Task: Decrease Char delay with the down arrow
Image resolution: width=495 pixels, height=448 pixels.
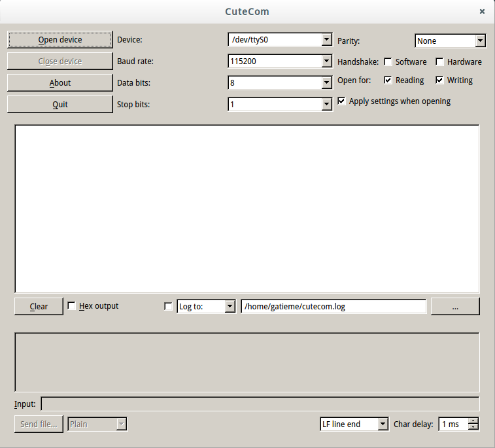Action: click(473, 427)
